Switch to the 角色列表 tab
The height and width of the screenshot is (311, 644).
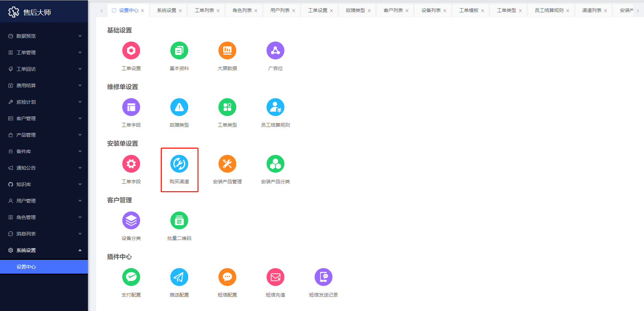point(242,10)
